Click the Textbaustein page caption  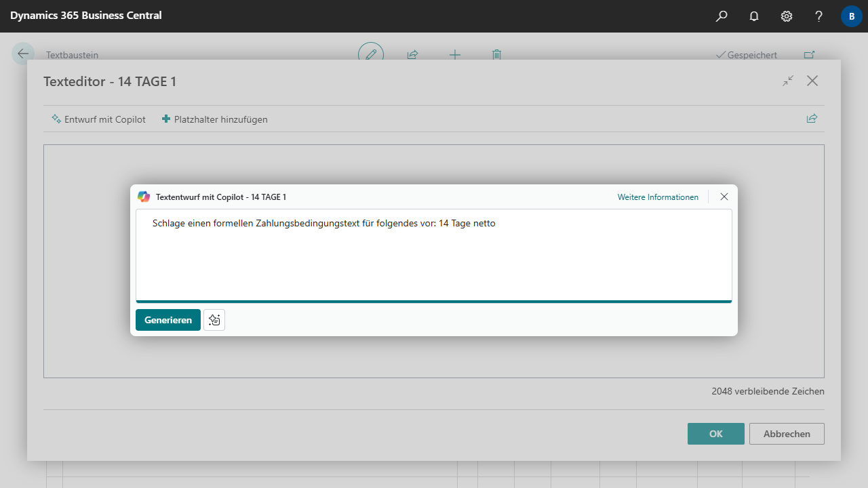pos(73,55)
